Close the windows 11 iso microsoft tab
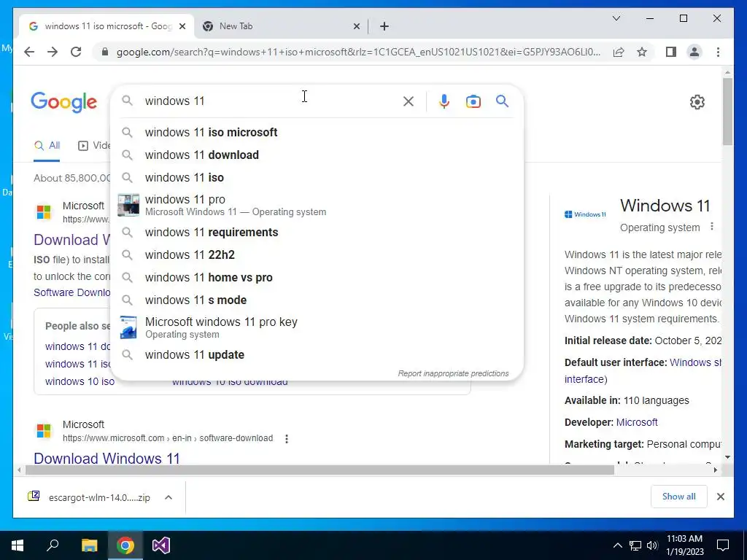The image size is (747, 560). coord(182,26)
